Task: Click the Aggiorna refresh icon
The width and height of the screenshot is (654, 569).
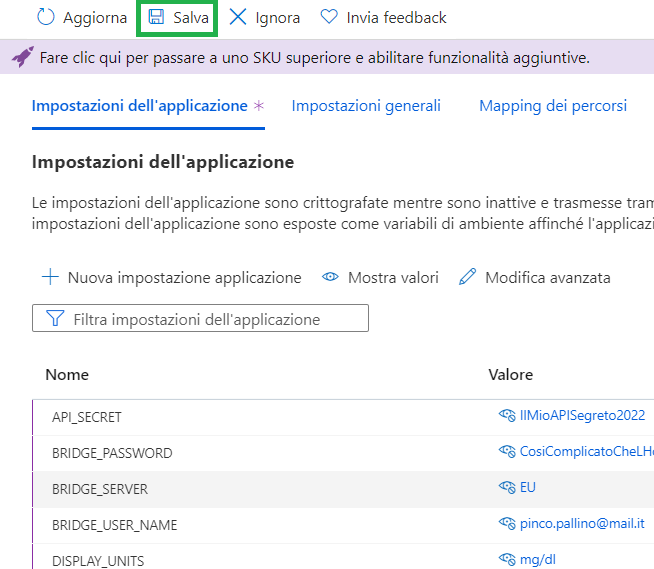Action: click(x=46, y=18)
